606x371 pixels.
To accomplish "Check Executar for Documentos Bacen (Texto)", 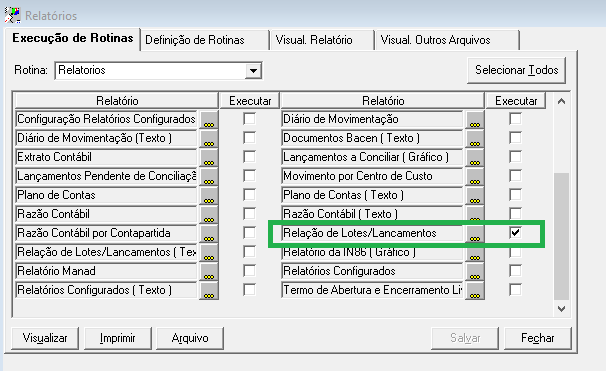I will [x=515, y=137].
